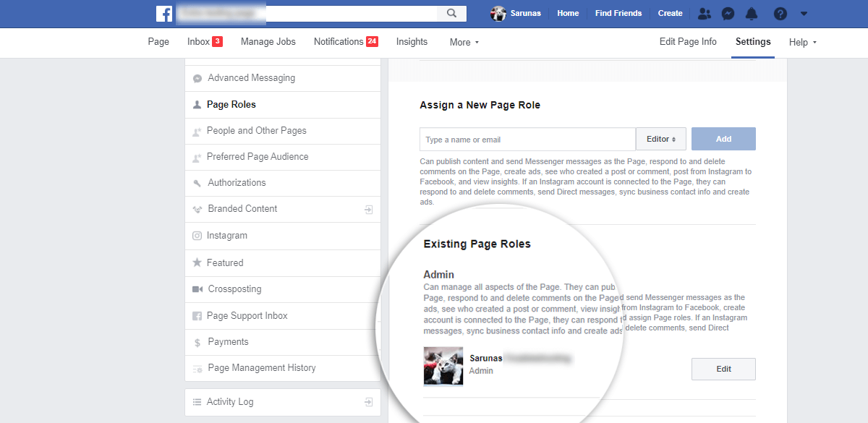Screen dimensions: 868x423
Task: Click Create in the top bar
Action: (x=670, y=13)
